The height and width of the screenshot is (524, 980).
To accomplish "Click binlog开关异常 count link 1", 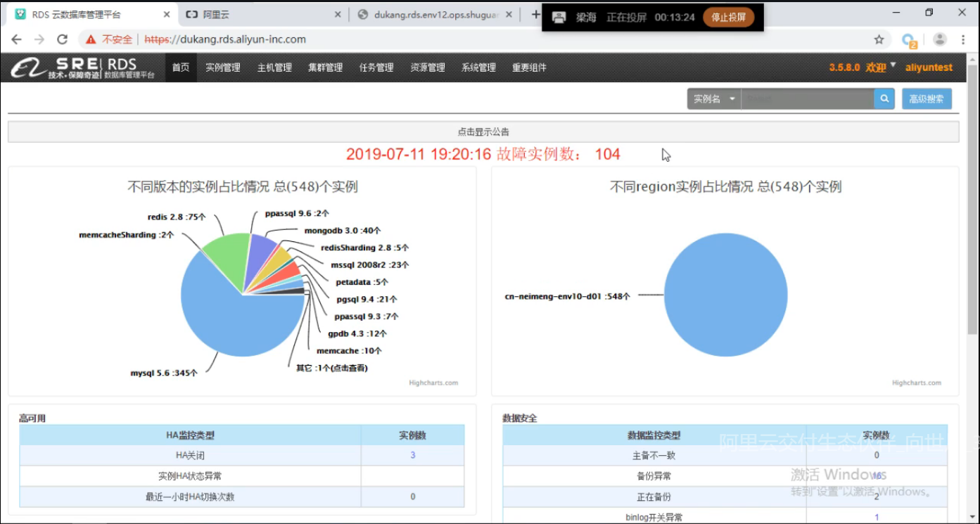I will click(x=877, y=518).
